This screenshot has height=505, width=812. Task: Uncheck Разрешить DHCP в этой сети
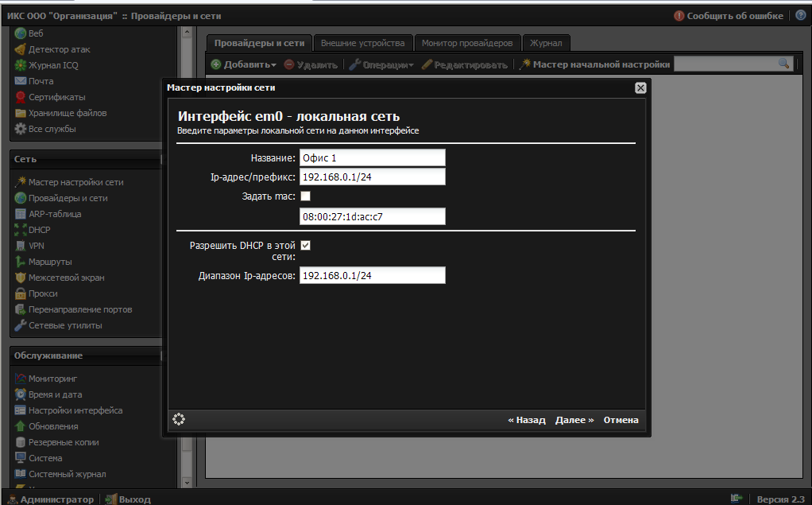306,245
